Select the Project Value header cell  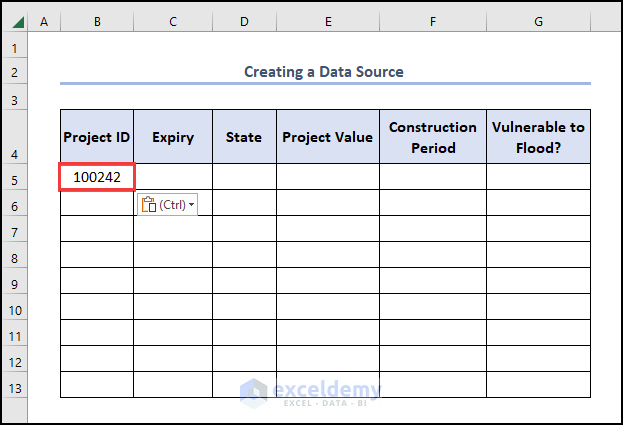[x=328, y=137]
